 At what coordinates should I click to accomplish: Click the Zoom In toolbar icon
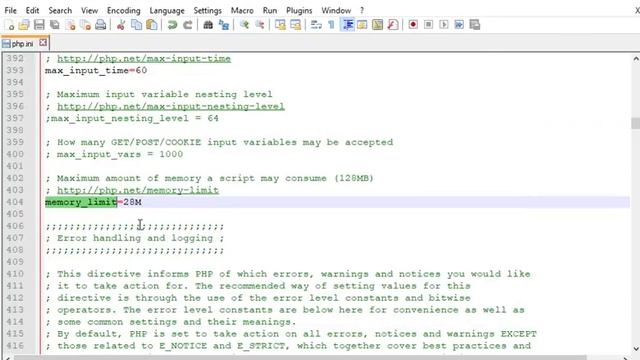[x=244, y=25]
